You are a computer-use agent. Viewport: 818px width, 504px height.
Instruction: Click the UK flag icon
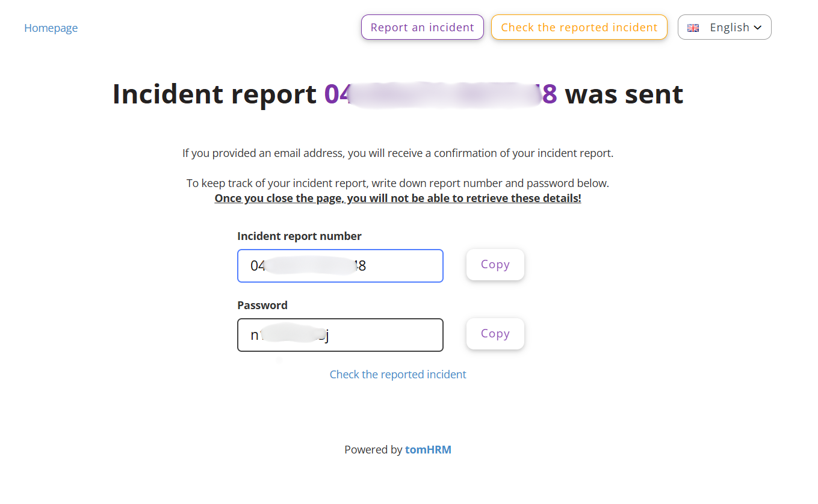click(x=693, y=28)
